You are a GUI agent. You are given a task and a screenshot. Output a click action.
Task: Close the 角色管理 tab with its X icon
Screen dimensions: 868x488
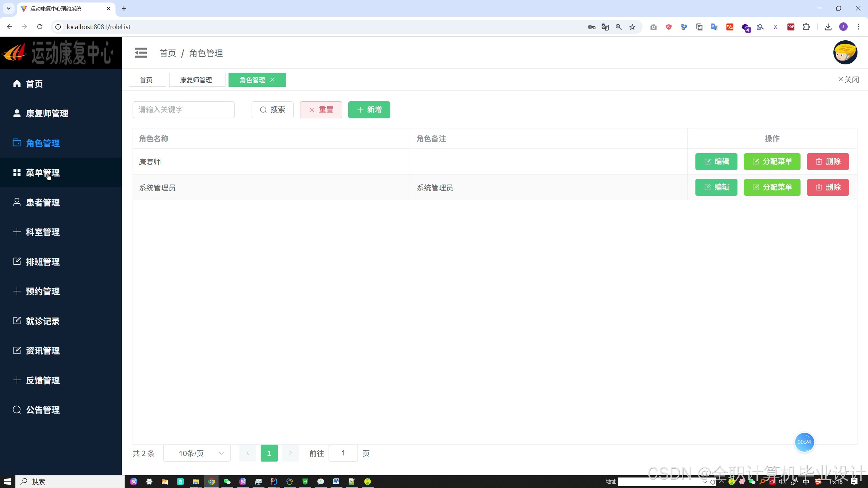click(x=272, y=80)
